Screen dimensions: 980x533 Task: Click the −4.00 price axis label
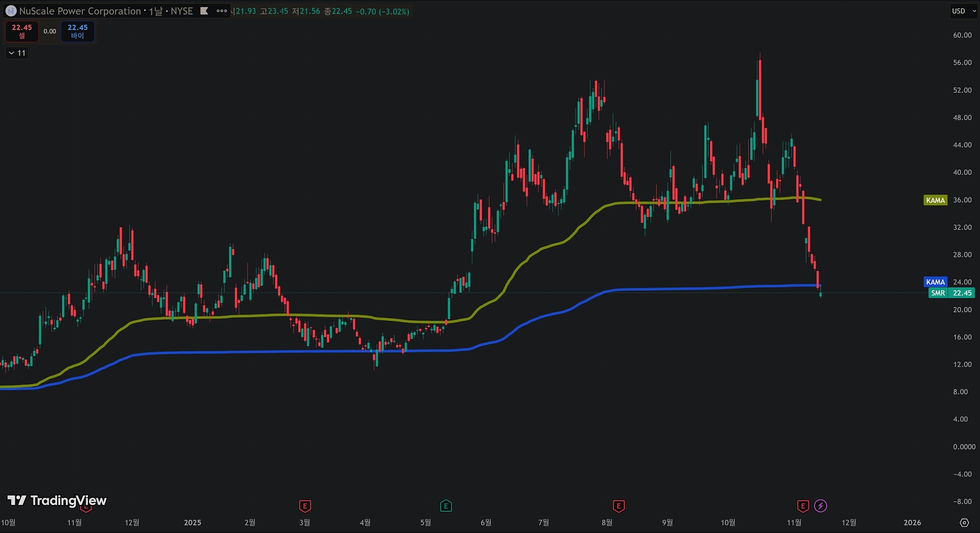pyautogui.click(x=962, y=474)
